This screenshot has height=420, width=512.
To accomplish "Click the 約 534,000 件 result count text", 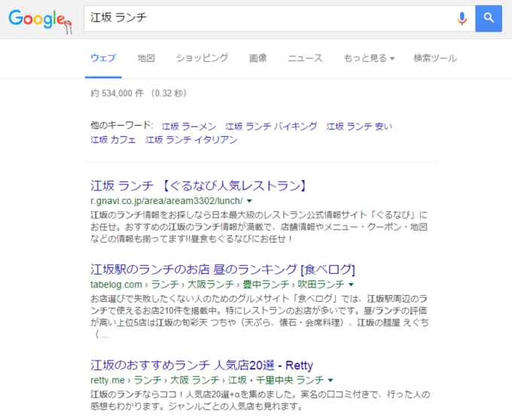I will 117,93.
